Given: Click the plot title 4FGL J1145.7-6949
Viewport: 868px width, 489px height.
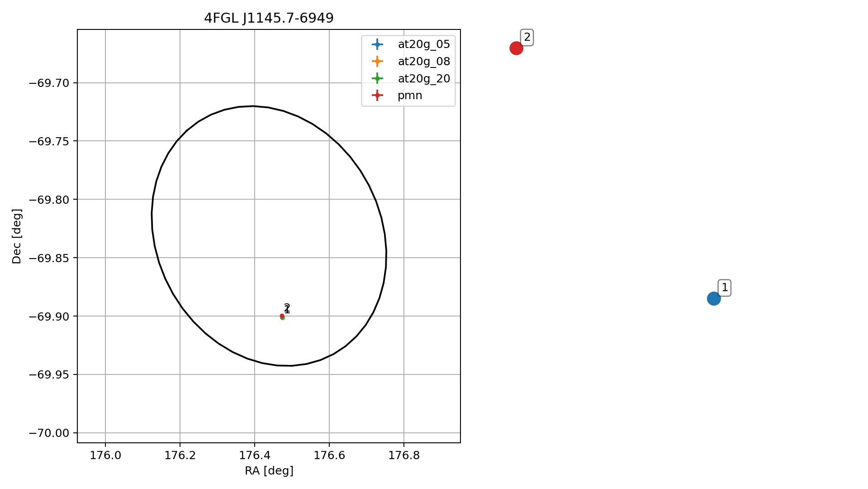Looking at the screenshot, I should [269, 18].
